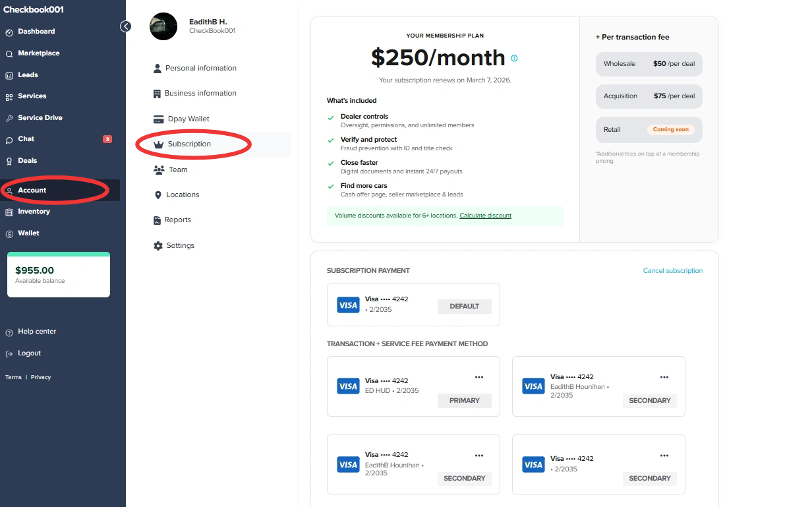Open three-dot menu on top-right secondary Visa card
The width and height of the screenshot is (812, 507).
coord(664,377)
